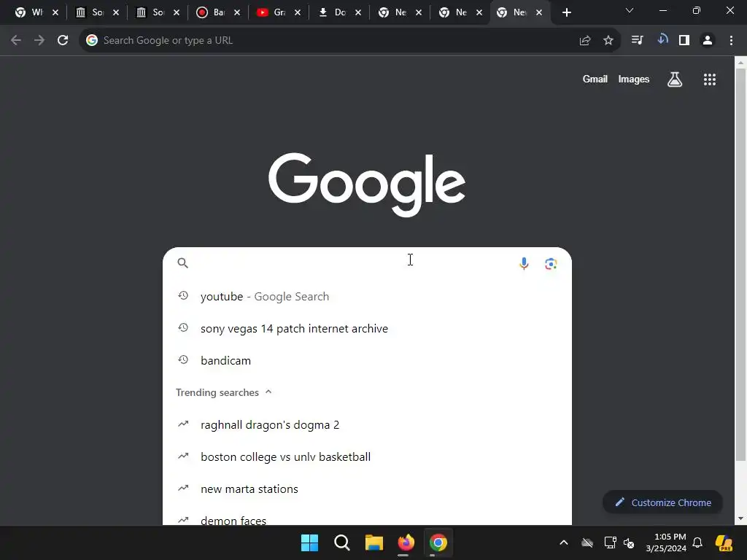Click the muted volume tray icon
Viewport: 747px width, 560px height.
coord(629,542)
